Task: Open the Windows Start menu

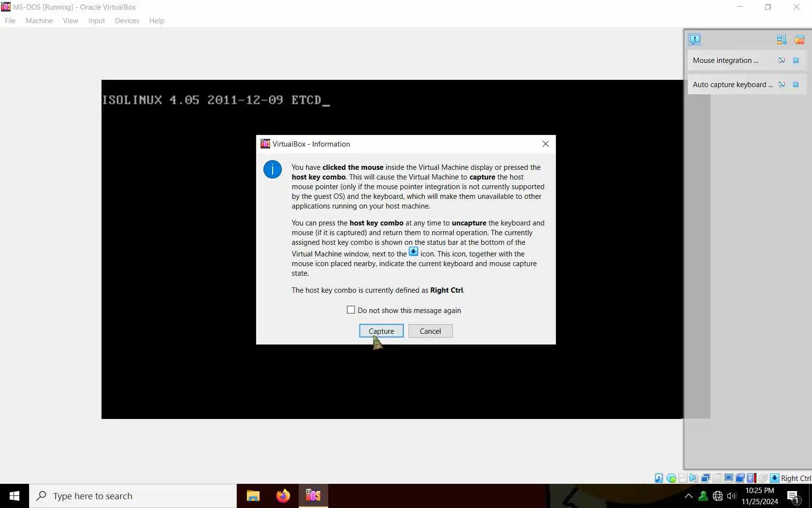Action: coord(14,496)
